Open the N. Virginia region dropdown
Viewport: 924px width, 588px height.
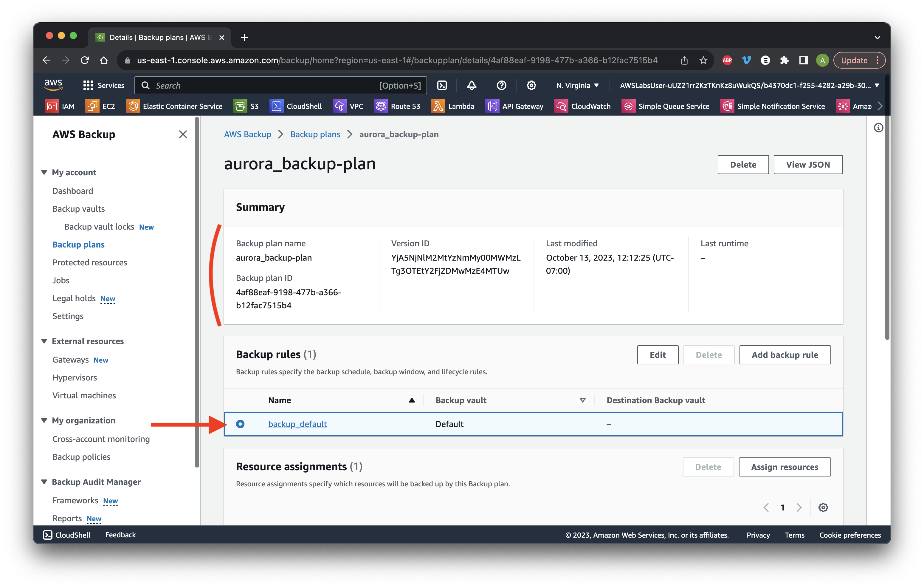point(578,85)
